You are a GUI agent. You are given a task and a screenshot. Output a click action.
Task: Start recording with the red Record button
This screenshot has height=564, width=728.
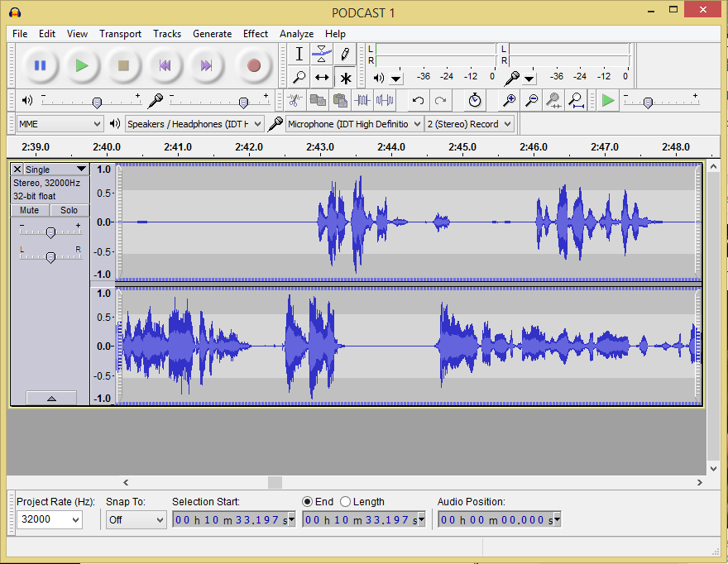point(253,65)
